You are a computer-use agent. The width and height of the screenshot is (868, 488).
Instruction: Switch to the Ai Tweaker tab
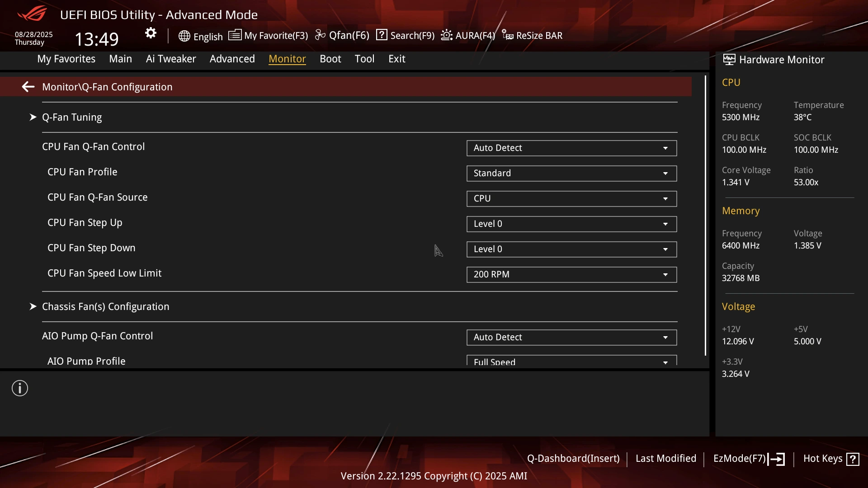click(171, 59)
